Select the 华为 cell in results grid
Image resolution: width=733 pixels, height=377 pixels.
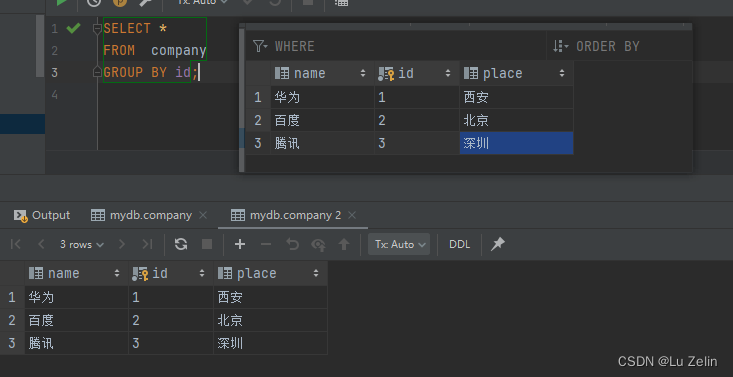pyautogui.click(x=76, y=297)
